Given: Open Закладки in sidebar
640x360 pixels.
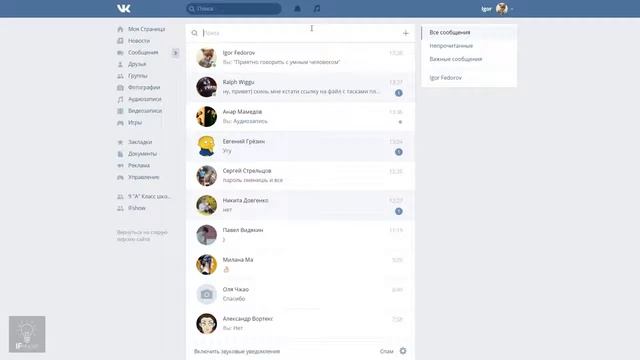Looking at the screenshot, I should [x=140, y=142].
